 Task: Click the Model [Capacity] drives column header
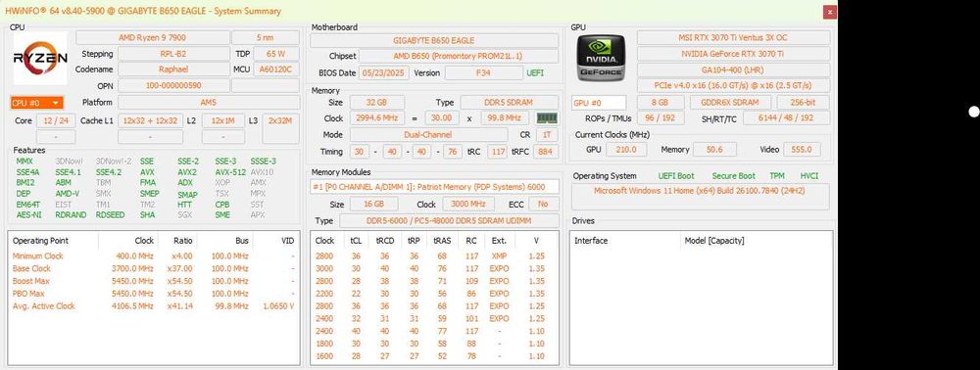(714, 240)
